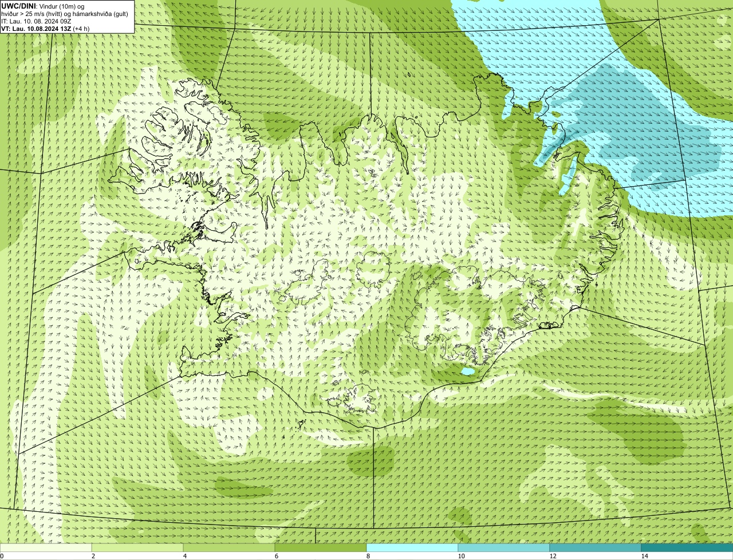Click the '6' label on the color scale

pos(276,556)
